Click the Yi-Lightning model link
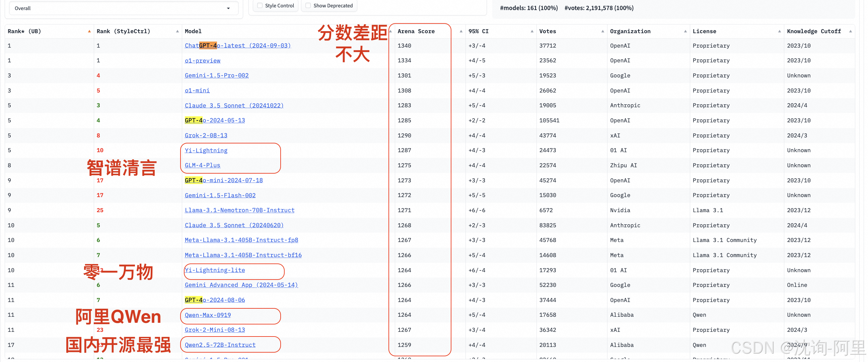 pyautogui.click(x=206, y=150)
